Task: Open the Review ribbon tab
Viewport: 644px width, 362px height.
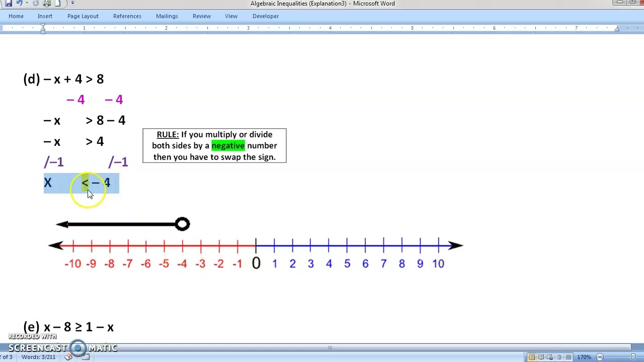Action: pos(202,16)
